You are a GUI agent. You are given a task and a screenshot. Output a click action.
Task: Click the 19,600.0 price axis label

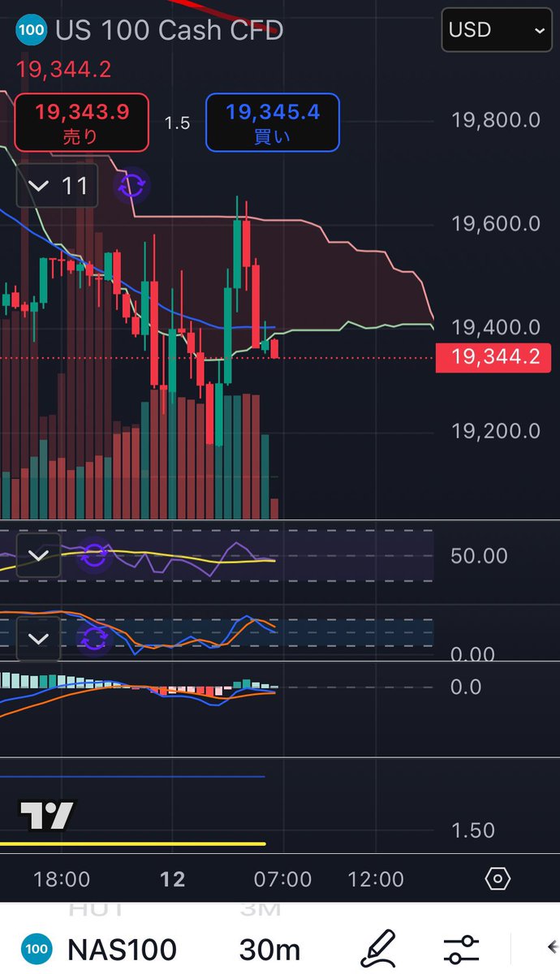coord(496,224)
